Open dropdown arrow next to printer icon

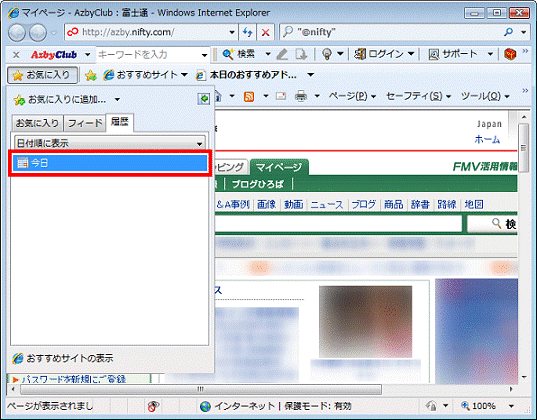(x=317, y=96)
